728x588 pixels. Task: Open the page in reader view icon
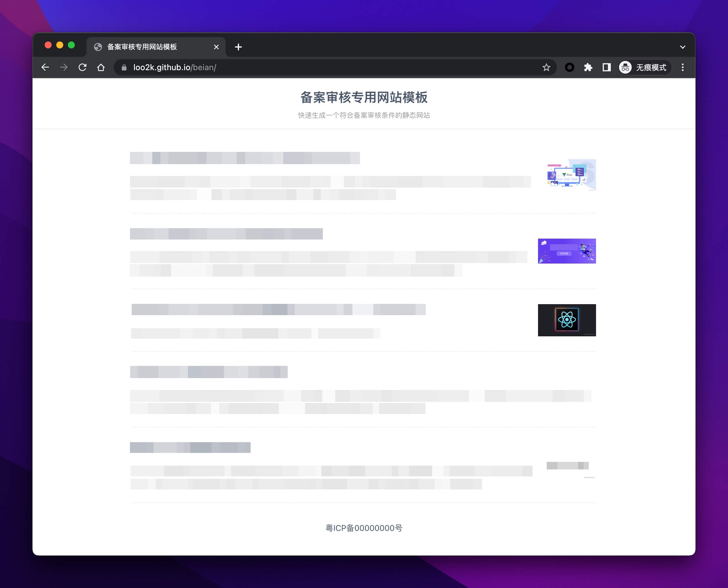click(x=606, y=67)
